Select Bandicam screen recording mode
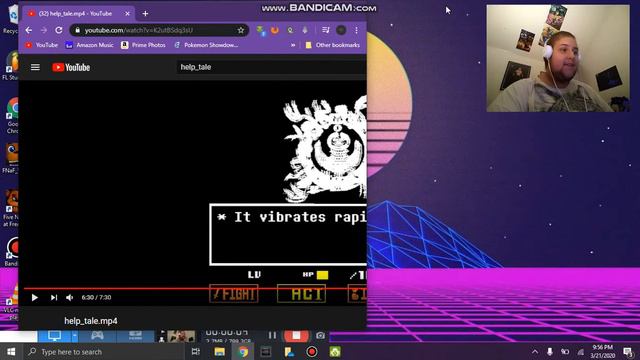The width and height of the screenshot is (640, 360). [54, 336]
